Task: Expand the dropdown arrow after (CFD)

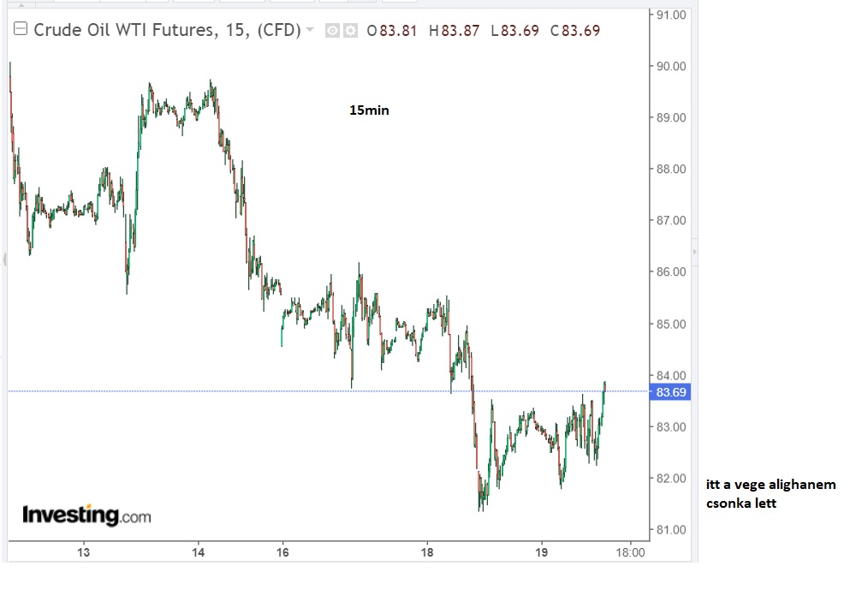Action: click(310, 29)
